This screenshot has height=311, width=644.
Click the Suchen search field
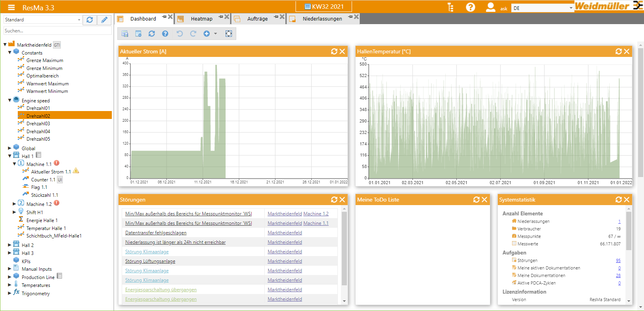pos(57,31)
